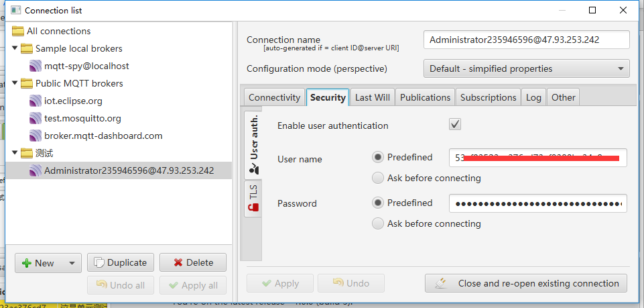Click the red X Delete button
644x308 pixels.
click(x=193, y=263)
